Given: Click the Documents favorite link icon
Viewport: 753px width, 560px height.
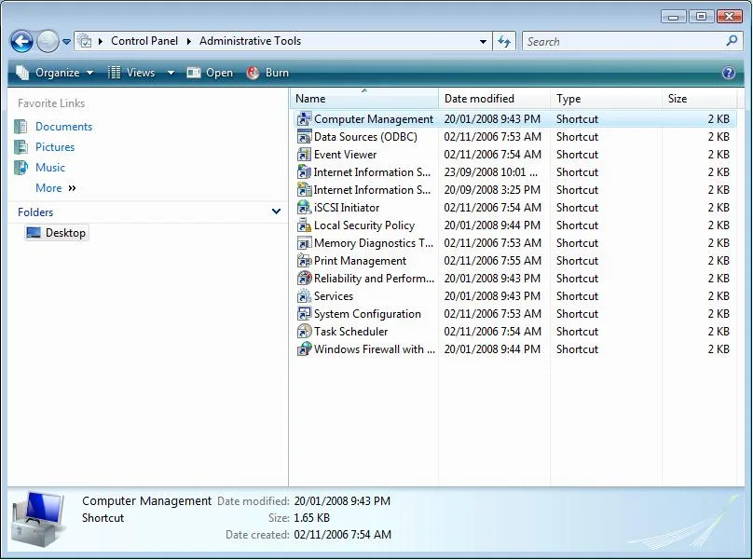Looking at the screenshot, I should 21,127.
